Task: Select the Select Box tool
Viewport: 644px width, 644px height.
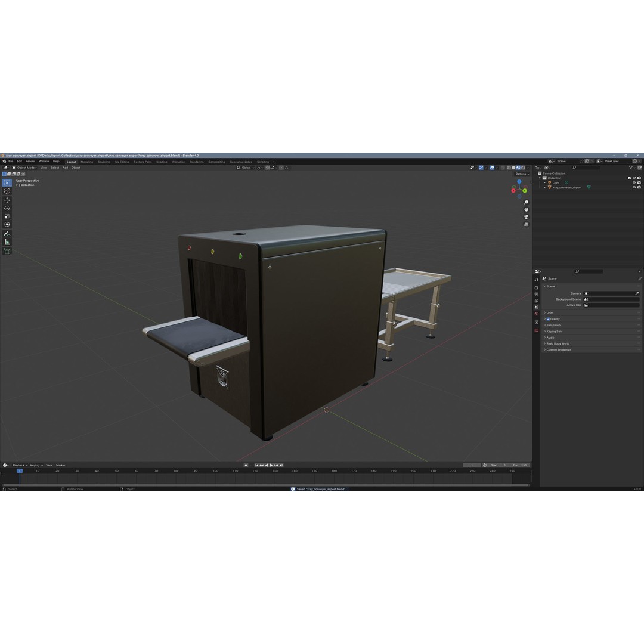Action: [x=7, y=183]
